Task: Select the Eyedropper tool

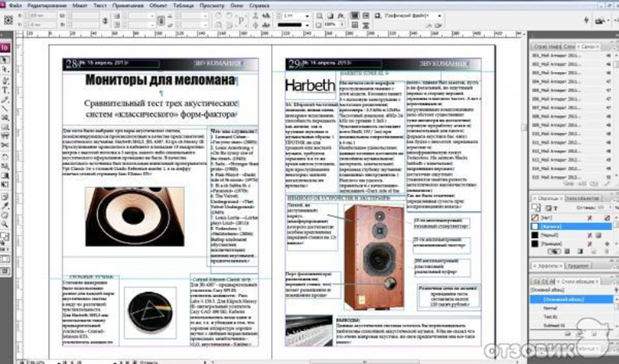Action: coord(5,206)
